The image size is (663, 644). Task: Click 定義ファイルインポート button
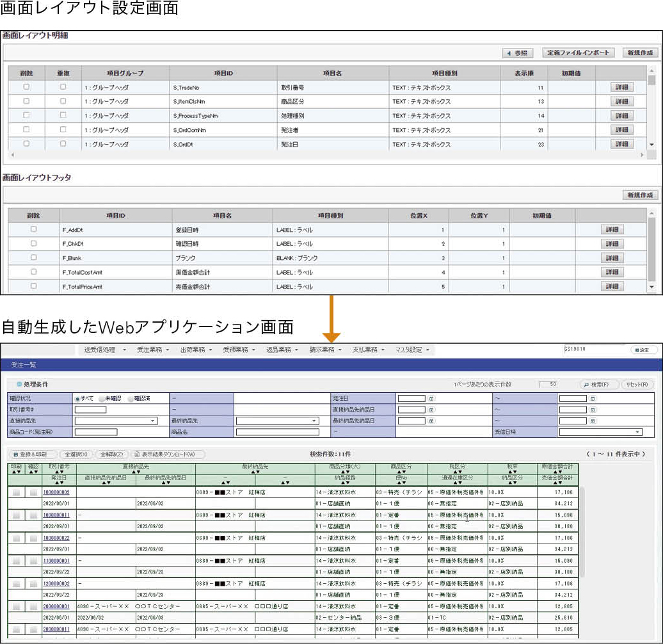[579, 53]
